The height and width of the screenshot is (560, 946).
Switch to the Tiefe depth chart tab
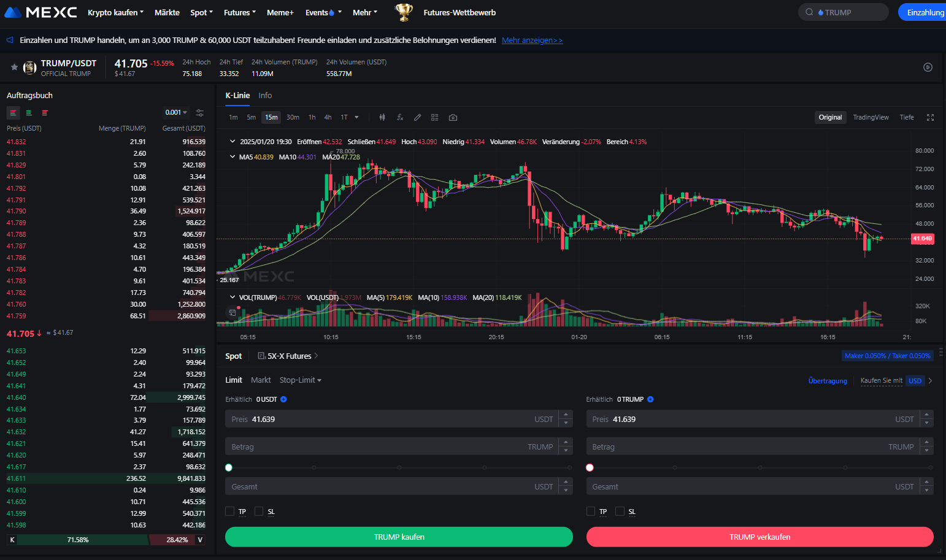point(907,117)
